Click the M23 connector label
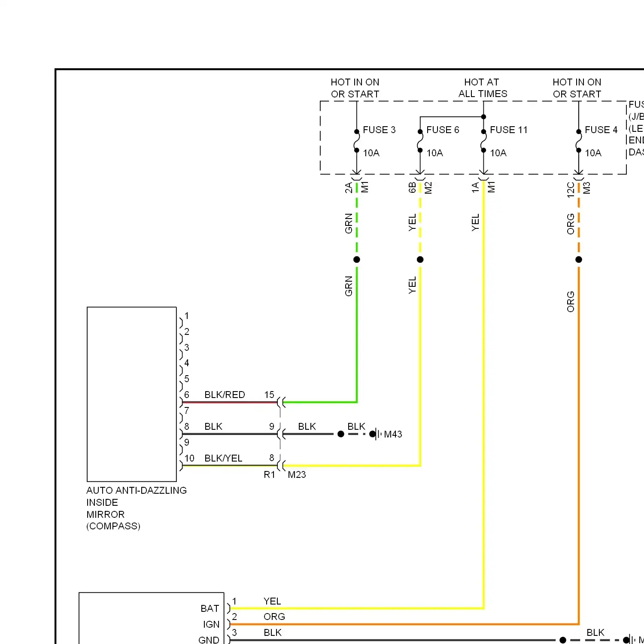Viewport: 644px width, 644px height. 297,474
